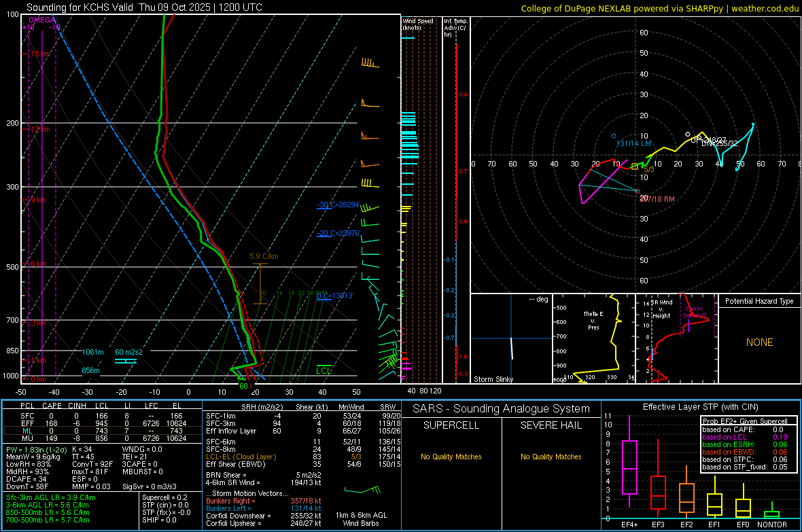Screen dimensions: 802x532
Task: Open the Storm Slinky panel
Action: 510,338
